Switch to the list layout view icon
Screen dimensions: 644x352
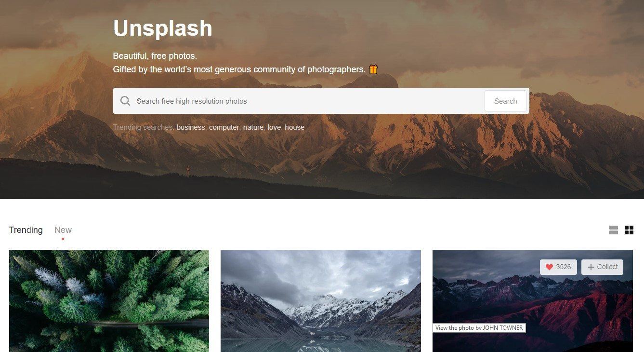[614, 230]
